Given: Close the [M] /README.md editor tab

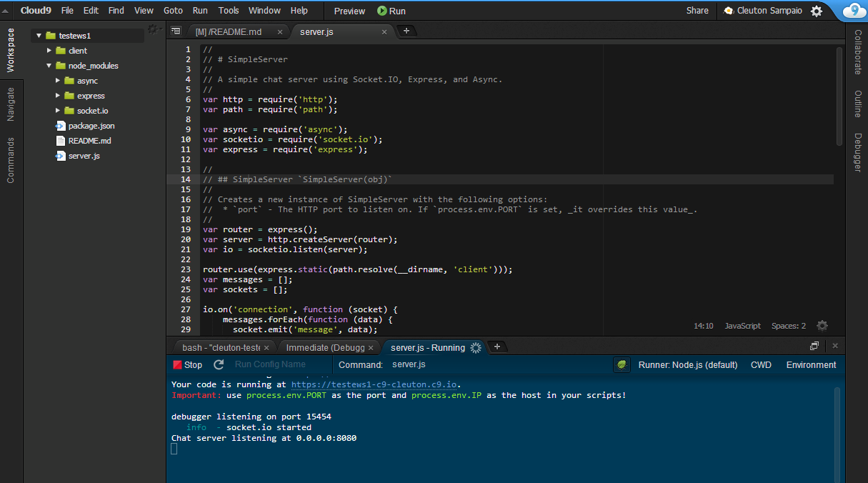Looking at the screenshot, I should 280,32.
